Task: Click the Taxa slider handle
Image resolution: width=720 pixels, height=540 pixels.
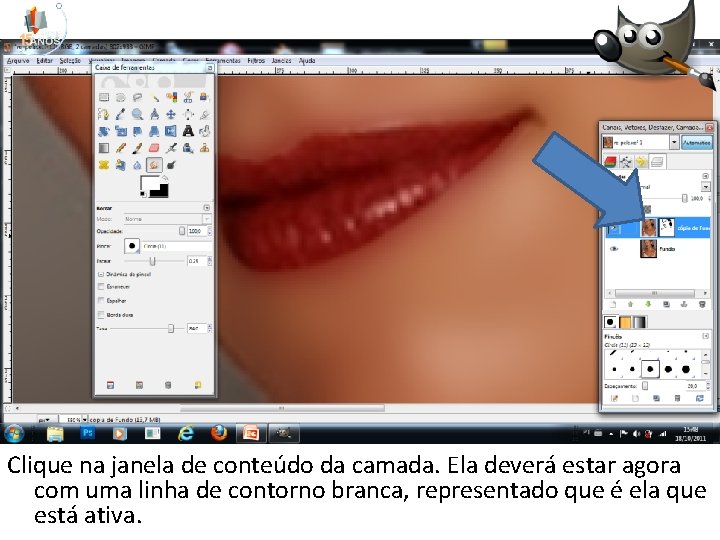Action: (x=171, y=328)
